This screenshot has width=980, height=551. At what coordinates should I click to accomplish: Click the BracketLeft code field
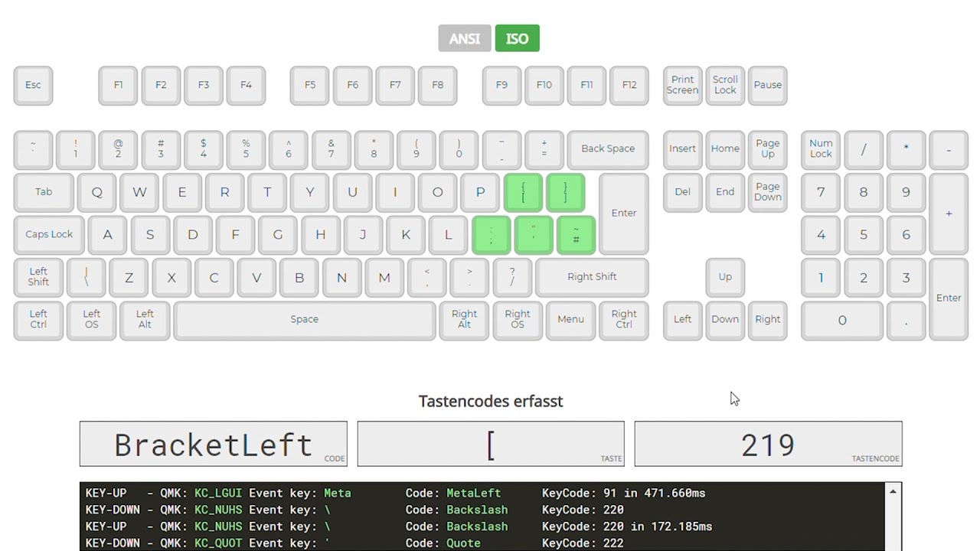tap(214, 444)
